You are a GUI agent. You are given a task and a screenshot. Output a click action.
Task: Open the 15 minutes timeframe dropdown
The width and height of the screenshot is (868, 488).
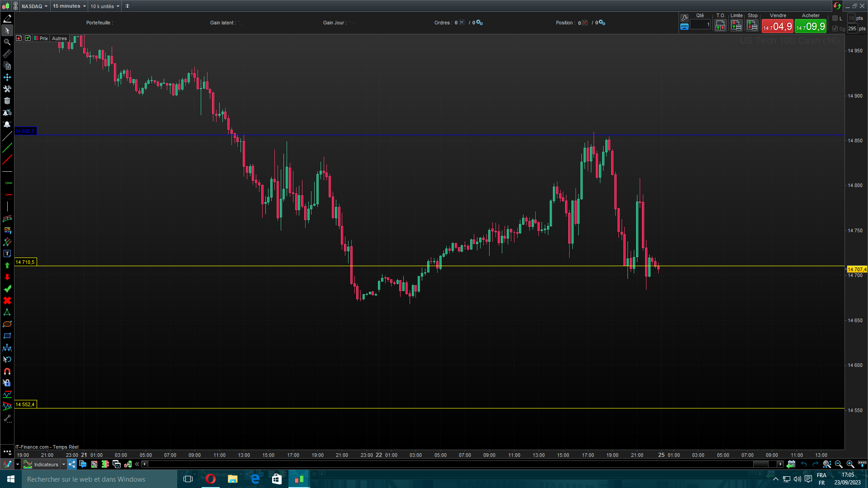pyautogui.click(x=69, y=6)
